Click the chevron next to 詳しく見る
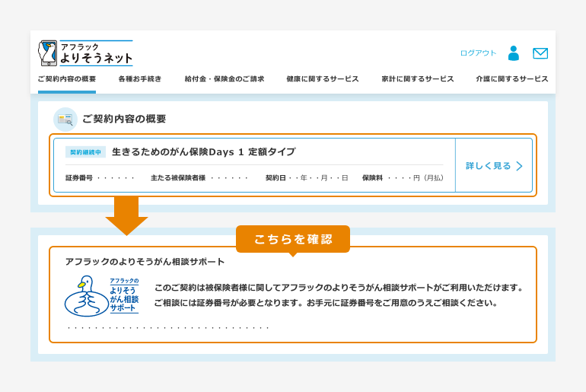This screenshot has height=392, width=586. point(519,166)
